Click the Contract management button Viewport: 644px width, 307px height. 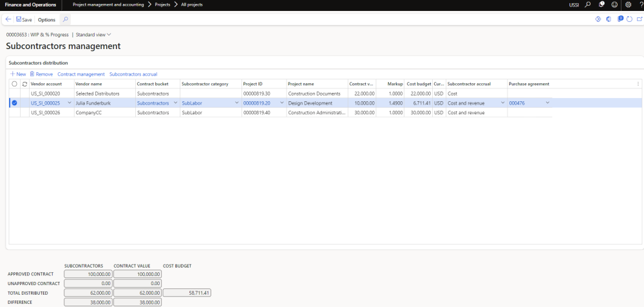[80, 74]
